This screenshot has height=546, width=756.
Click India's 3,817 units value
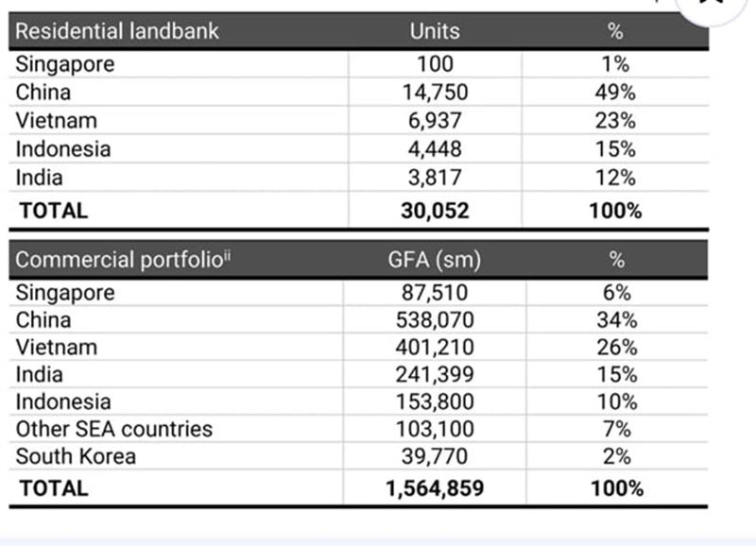pyautogui.click(x=435, y=178)
